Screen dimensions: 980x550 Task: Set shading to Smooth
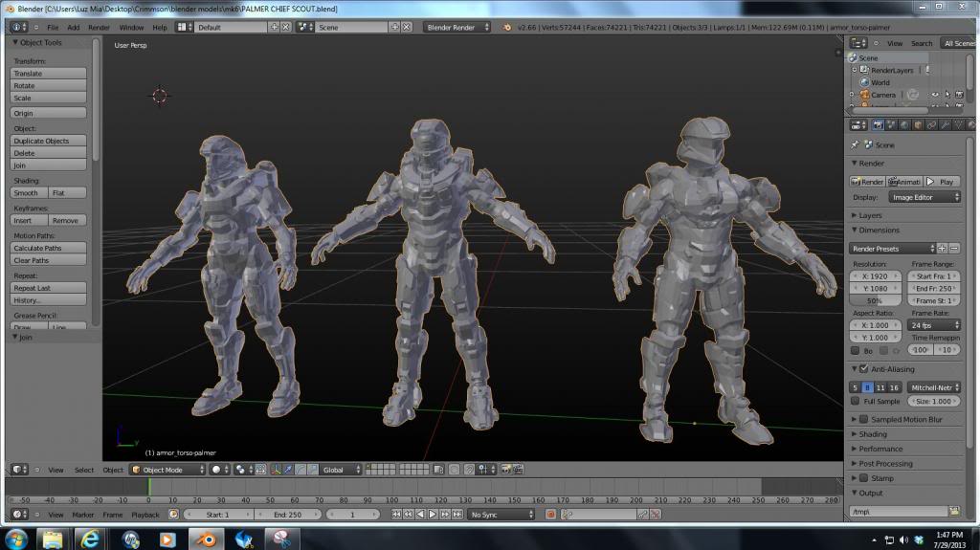point(29,193)
